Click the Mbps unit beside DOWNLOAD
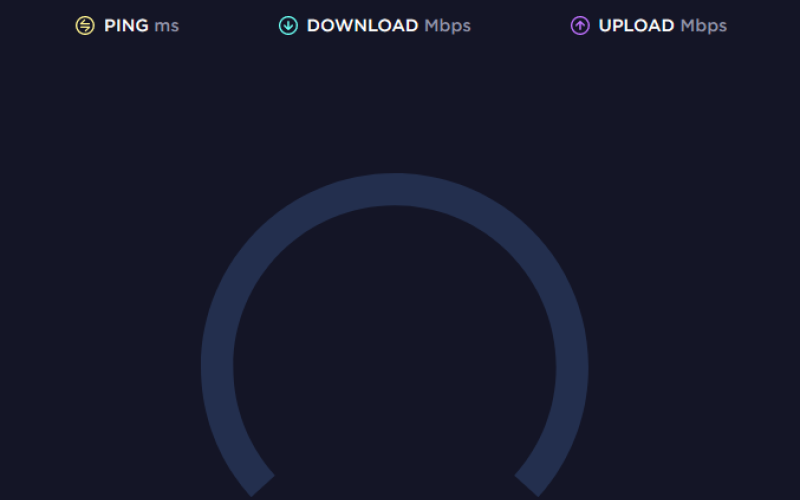 tap(447, 27)
